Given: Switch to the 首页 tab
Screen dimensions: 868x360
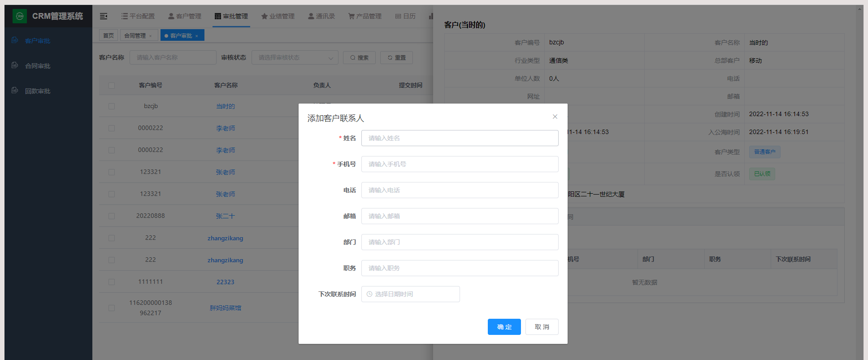Looking at the screenshot, I should click(108, 35).
